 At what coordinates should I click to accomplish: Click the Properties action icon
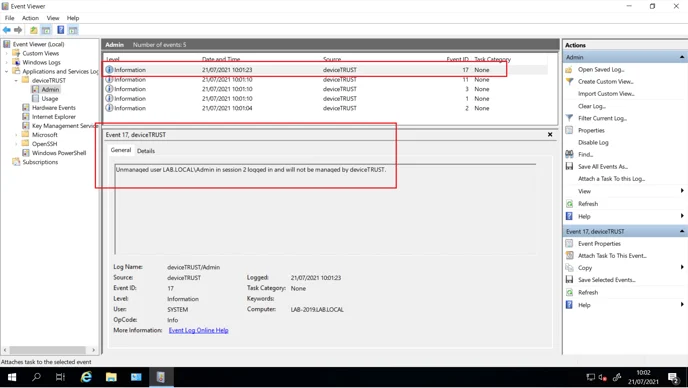tap(569, 130)
